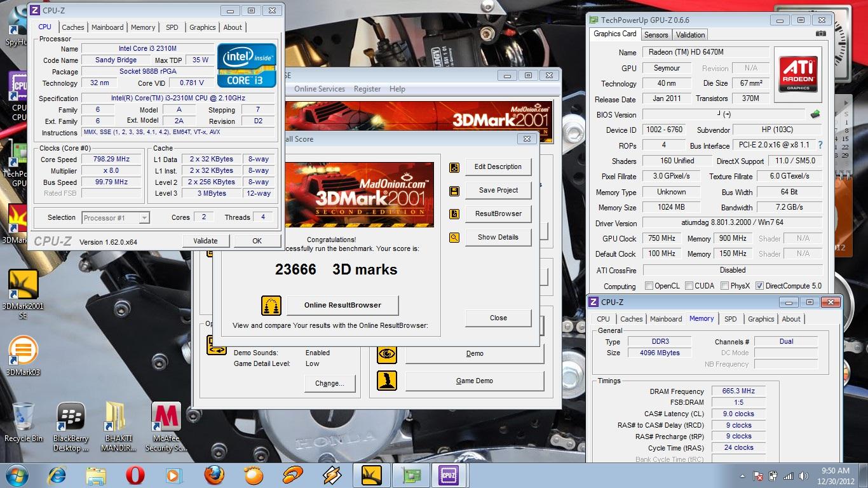Click the Bus Interface question mark icon
The width and height of the screenshot is (868, 488).
(820, 145)
